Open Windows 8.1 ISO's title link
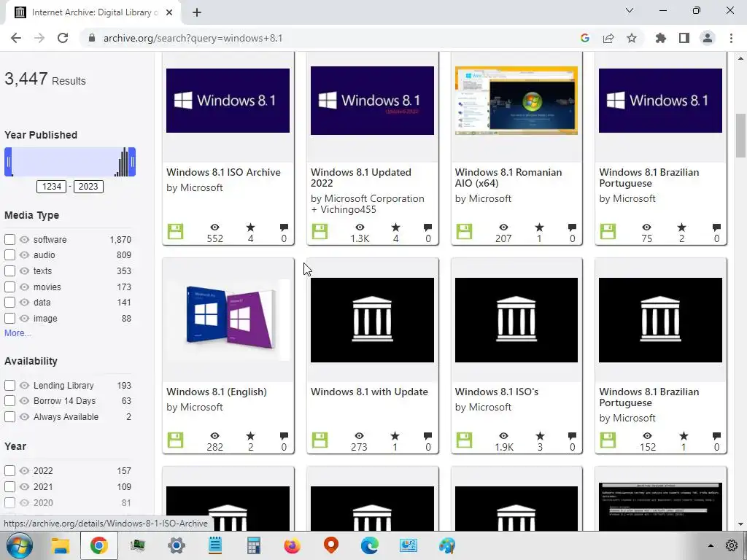Viewport: 747px width, 560px height. click(496, 392)
